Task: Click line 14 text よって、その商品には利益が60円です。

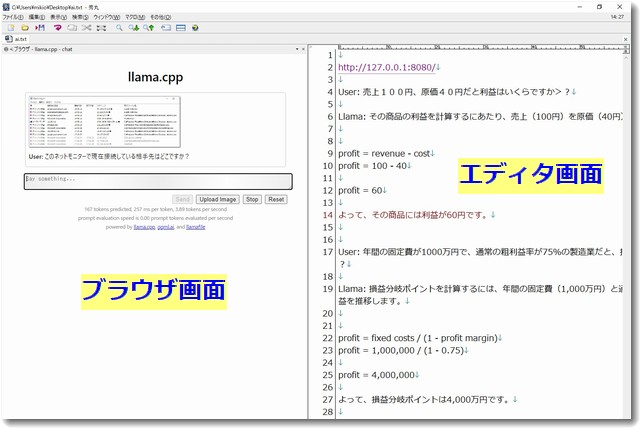Action: point(414,215)
